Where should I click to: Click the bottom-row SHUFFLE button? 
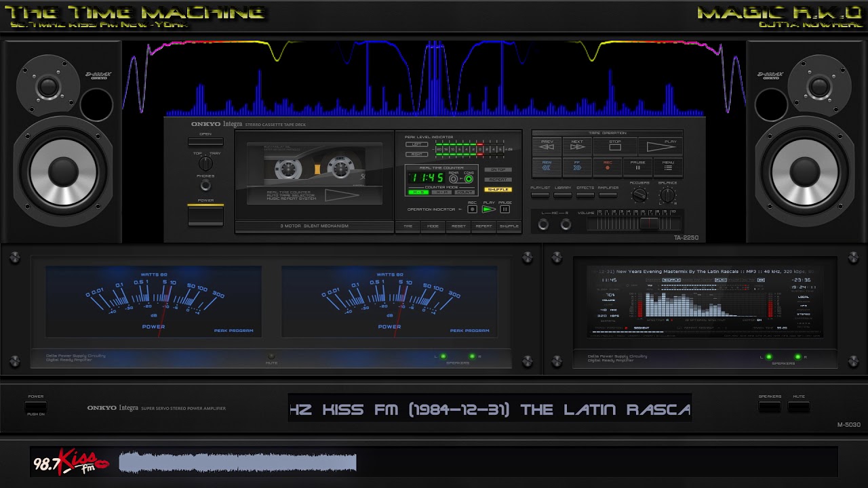[x=509, y=227]
